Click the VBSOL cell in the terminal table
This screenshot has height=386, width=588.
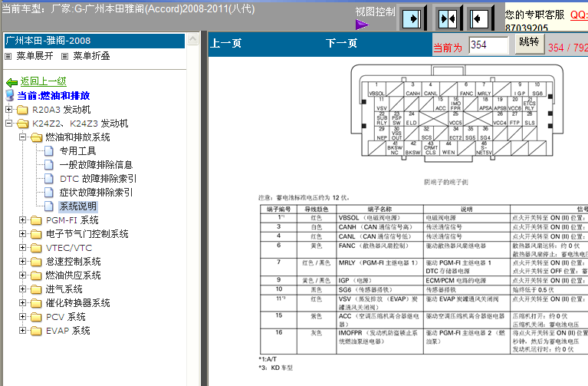380,218
